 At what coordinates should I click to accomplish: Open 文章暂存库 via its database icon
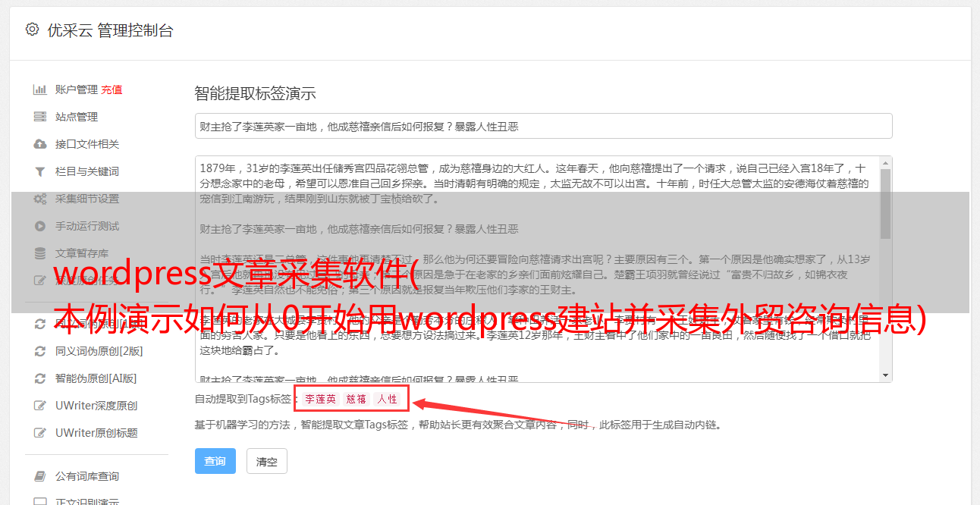pyautogui.click(x=40, y=253)
